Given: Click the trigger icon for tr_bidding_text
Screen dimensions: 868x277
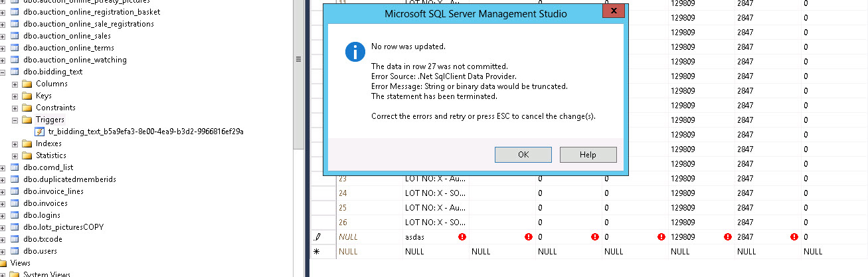Looking at the screenshot, I should coord(40,132).
